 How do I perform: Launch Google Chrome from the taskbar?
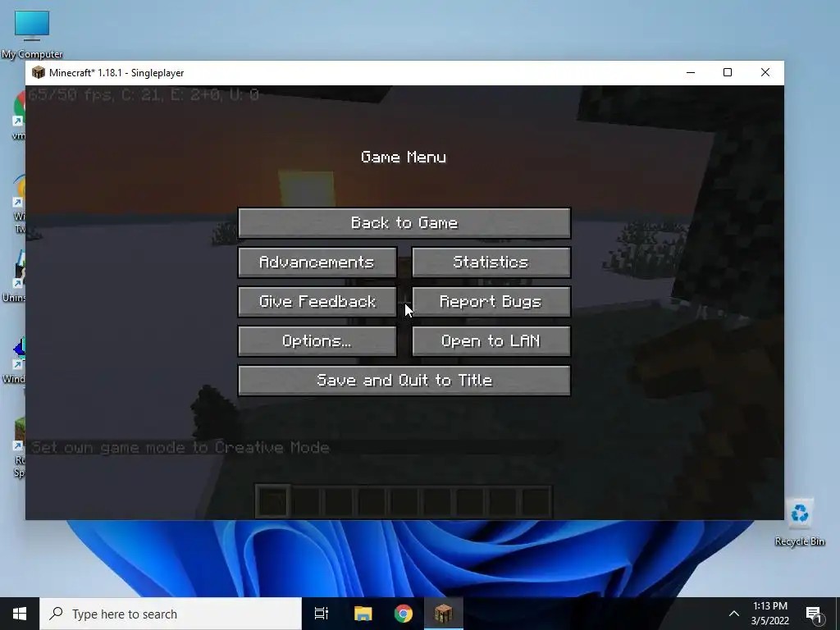pyautogui.click(x=404, y=614)
